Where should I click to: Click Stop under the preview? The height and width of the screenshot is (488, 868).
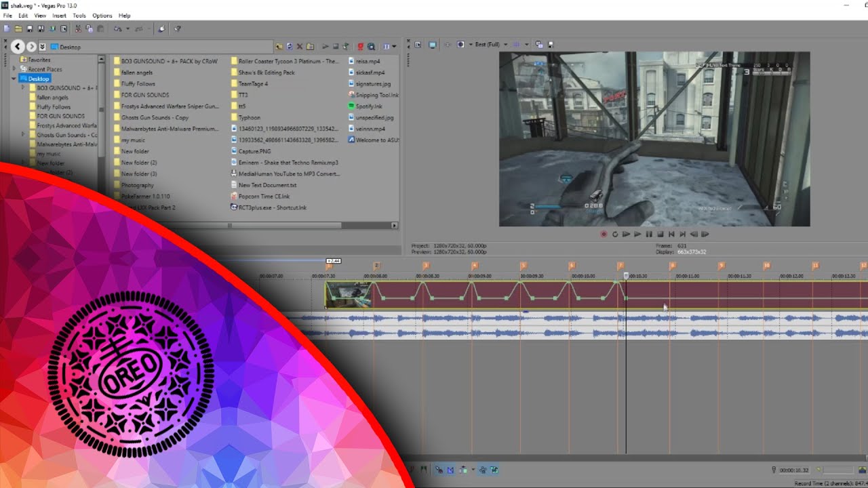(x=660, y=234)
